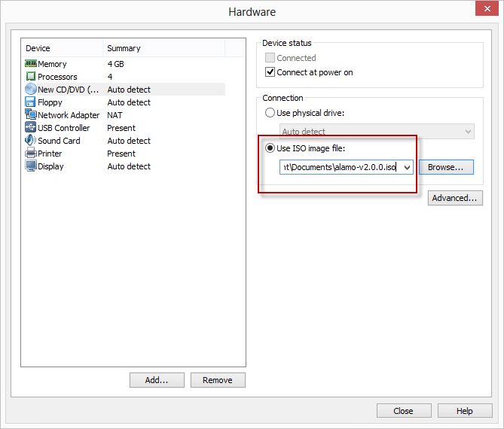Click the Device column header
The image size is (504, 429).
(x=62, y=48)
